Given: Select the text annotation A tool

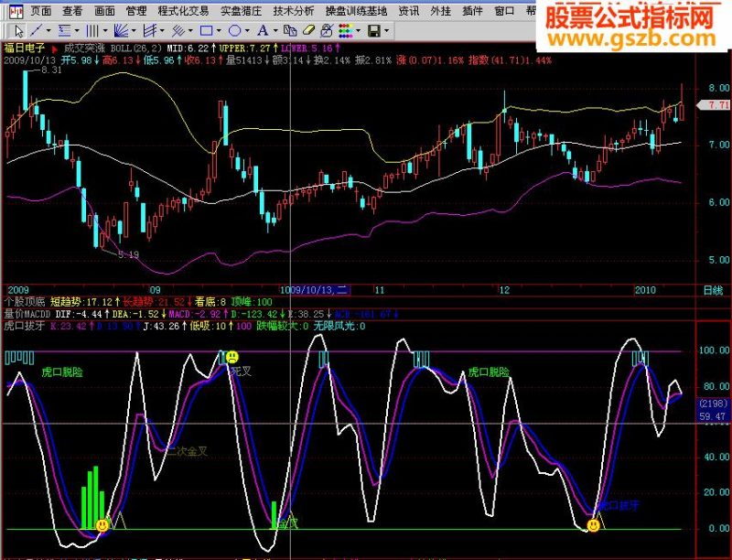Looking at the screenshot, I should tap(263, 31).
